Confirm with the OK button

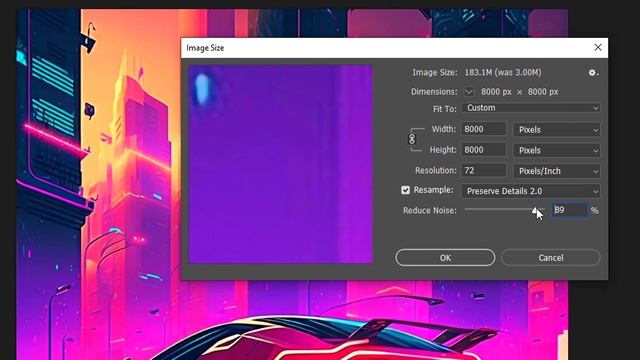tap(445, 258)
